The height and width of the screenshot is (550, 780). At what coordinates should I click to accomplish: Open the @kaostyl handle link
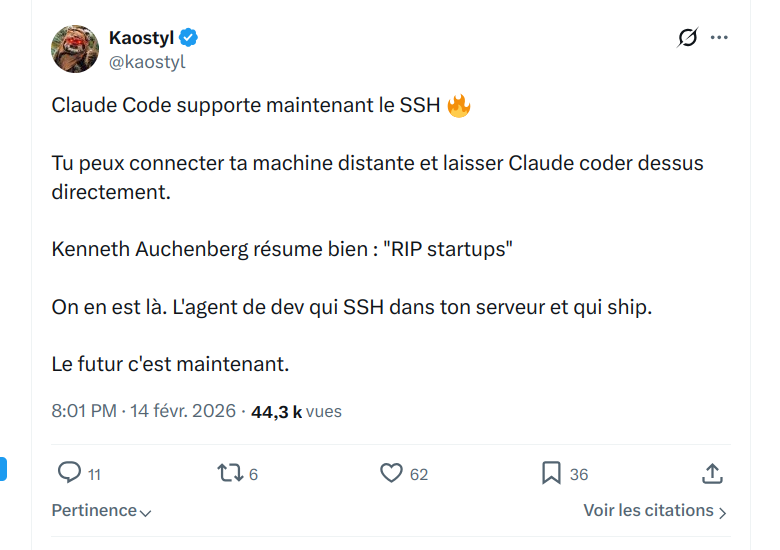coord(147,62)
